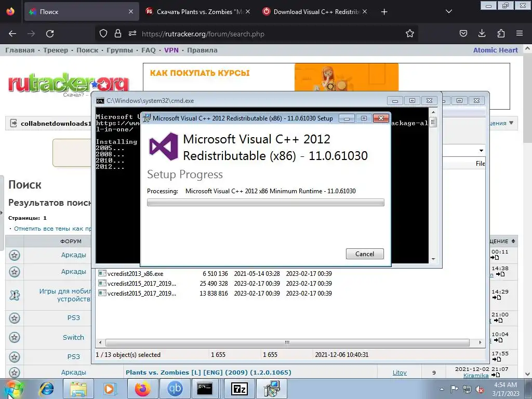Viewport: 532px width, 399px height.
Task: Open the Firefox extensions puzzle icon
Action: tap(501, 34)
